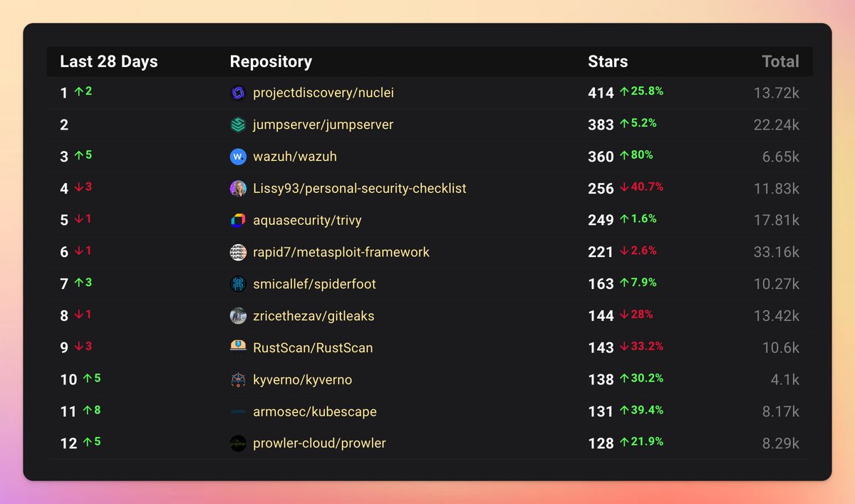Image resolution: width=855 pixels, height=504 pixels.
Task: Click the Stars column header
Action: [608, 62]
